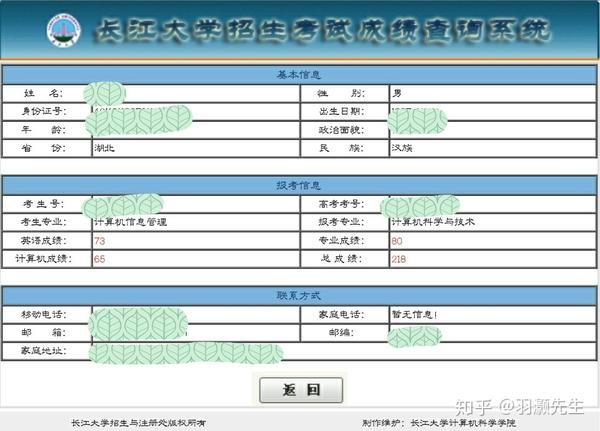Click the 计算机成绩 label
The image size is (600, 431).
(x=43, y=259)
